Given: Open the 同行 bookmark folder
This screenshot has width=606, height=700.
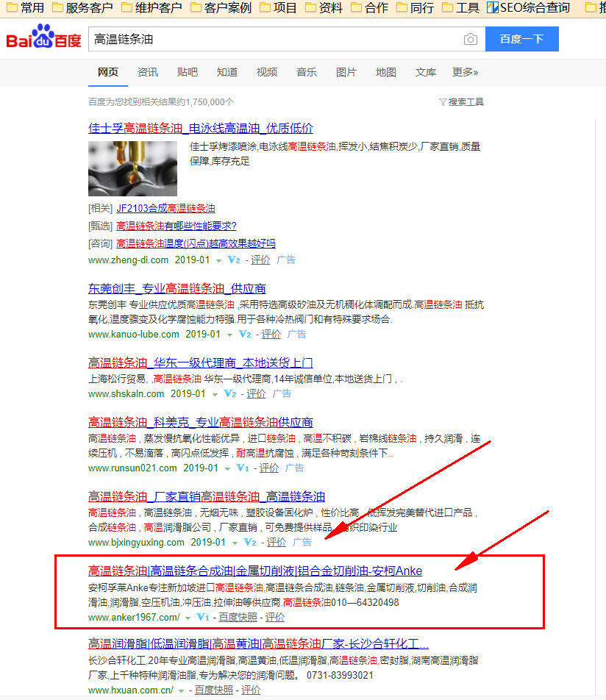Looking at the screenshot, I should coord(416,7).
